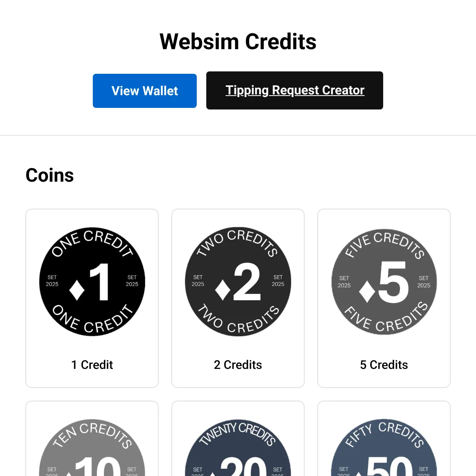
Task: Click the Websim Credits page title
Action: pyautogui.click(x=238, y=41)
